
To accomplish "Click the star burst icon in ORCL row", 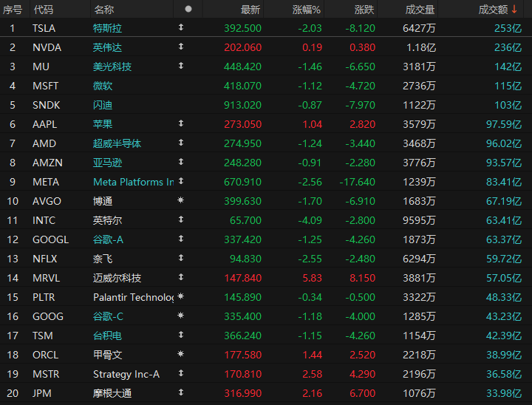I will point(181,354).
